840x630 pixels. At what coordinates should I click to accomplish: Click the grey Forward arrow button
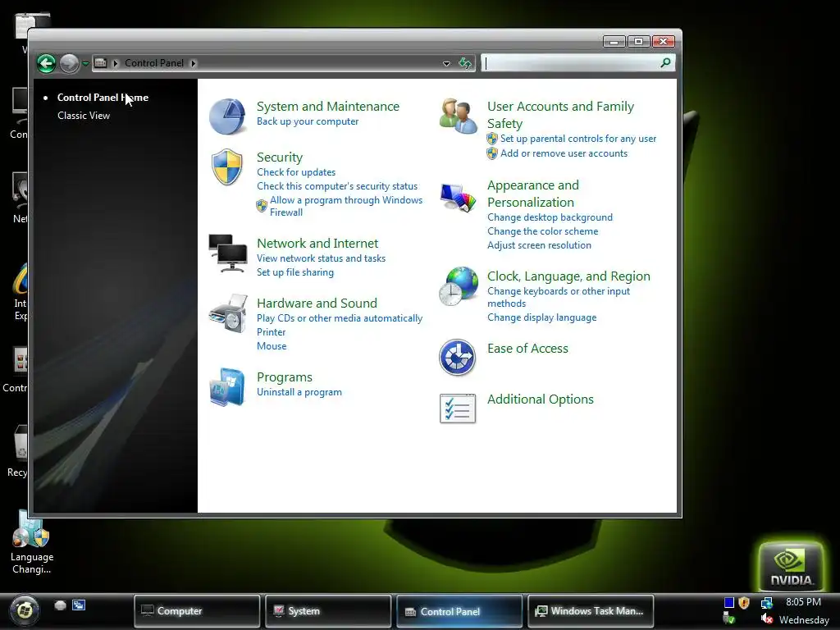pos(69,63)
